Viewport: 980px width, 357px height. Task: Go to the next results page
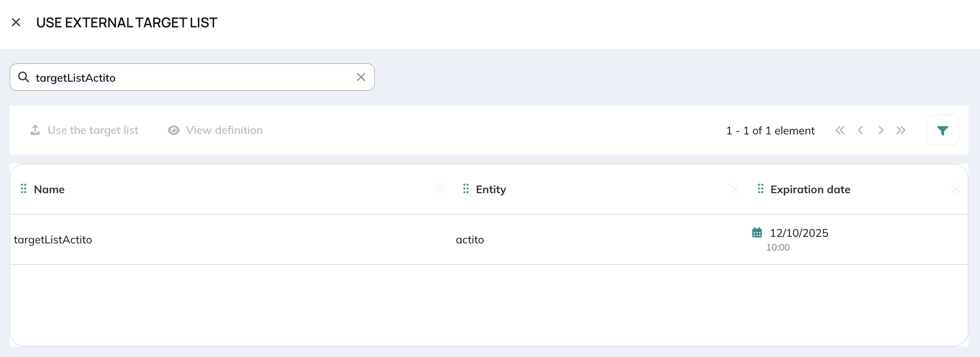[881, 130]
